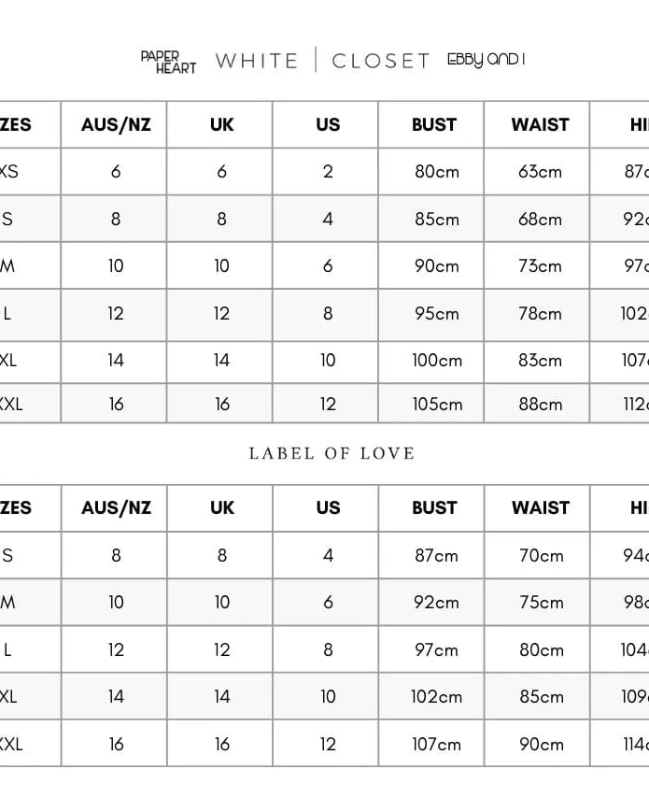649x812 pixels.
Task: Click the 88cm waist measurement cell
Action: (541, 405)
